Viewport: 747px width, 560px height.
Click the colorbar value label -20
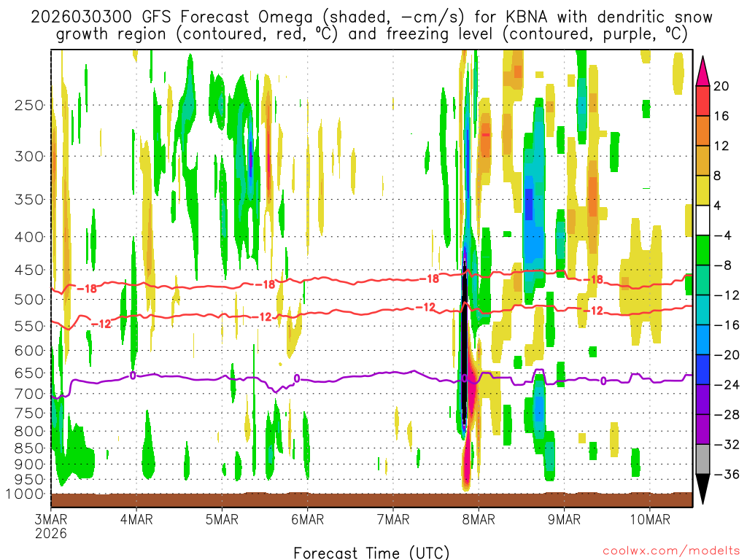coord(727,355)
